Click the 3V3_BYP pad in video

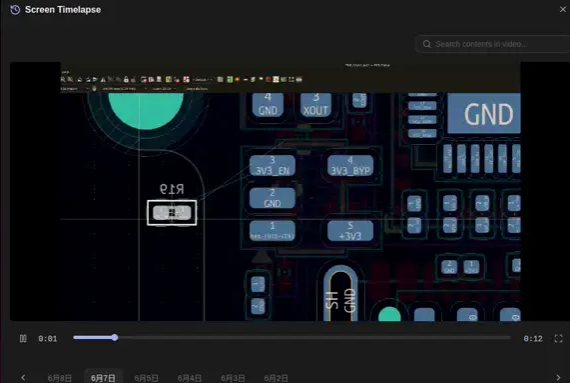[x=350, y=166]
